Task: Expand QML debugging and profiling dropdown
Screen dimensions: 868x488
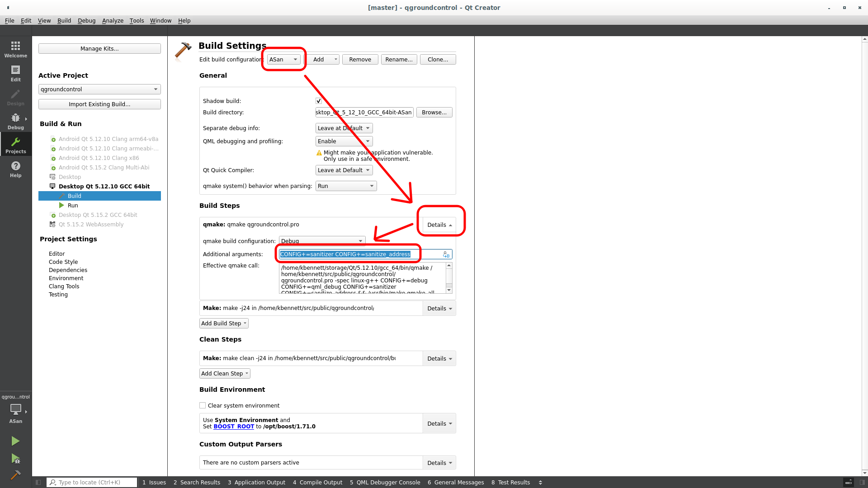Action: [344, 141]
